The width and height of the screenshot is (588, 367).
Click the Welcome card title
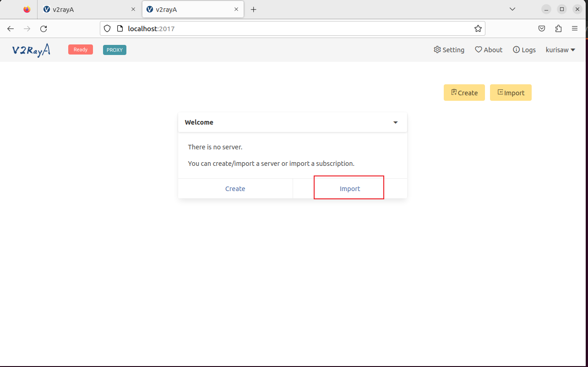[x=199, y=122]
